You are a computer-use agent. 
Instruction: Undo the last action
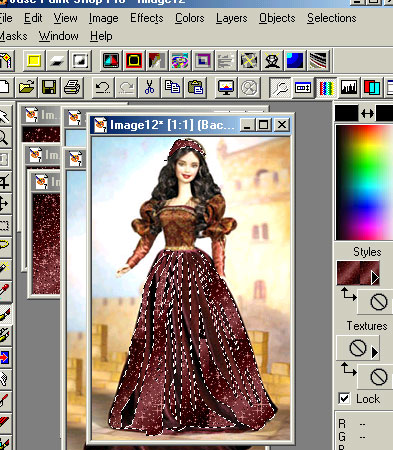[103, 88]
